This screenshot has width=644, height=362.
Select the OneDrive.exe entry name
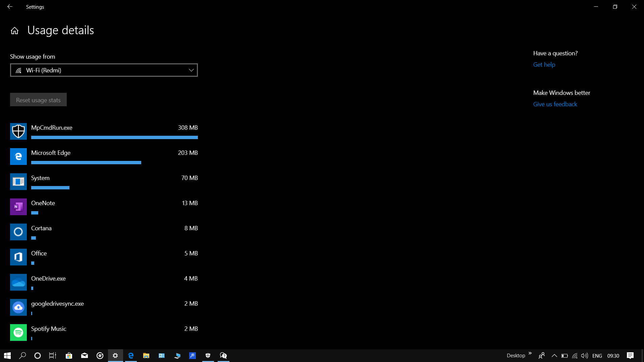click(48, 279)
